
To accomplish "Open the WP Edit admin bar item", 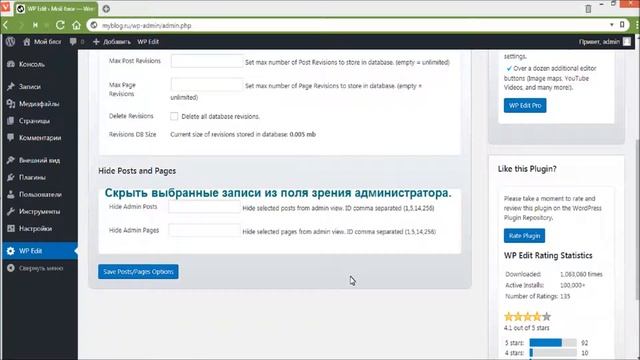I will (x=148, y=42).
